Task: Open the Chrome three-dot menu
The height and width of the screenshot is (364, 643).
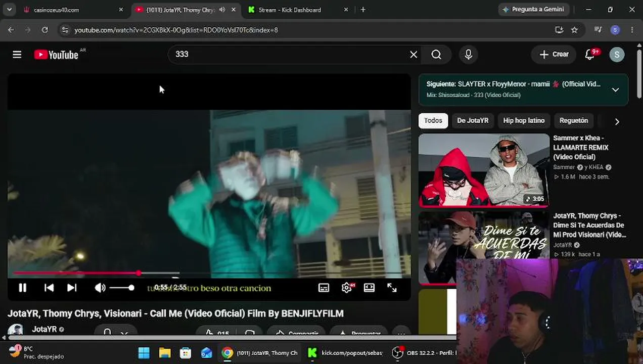Action: pos(632,30)
